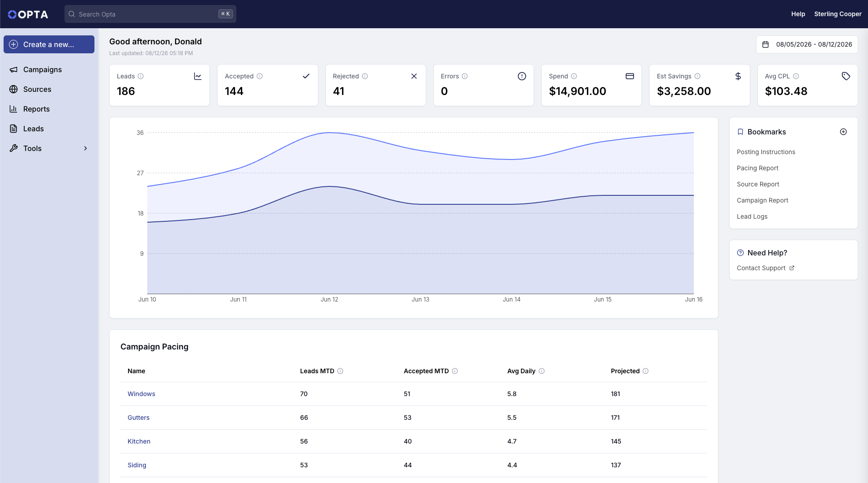Click the 5.5 Avg Daily value for Gutters
Viewport: 868px width, 483px height.
click(512, 418)
